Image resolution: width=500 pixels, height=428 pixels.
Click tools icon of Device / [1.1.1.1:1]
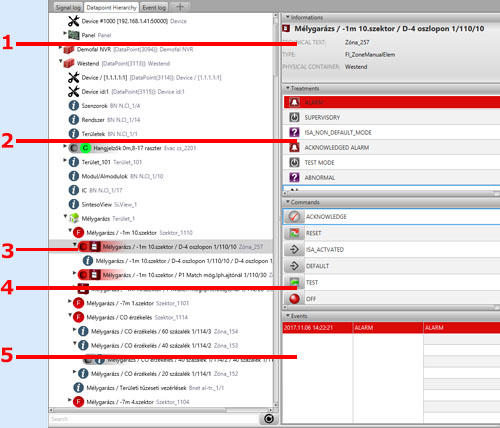tap(73, 77)
